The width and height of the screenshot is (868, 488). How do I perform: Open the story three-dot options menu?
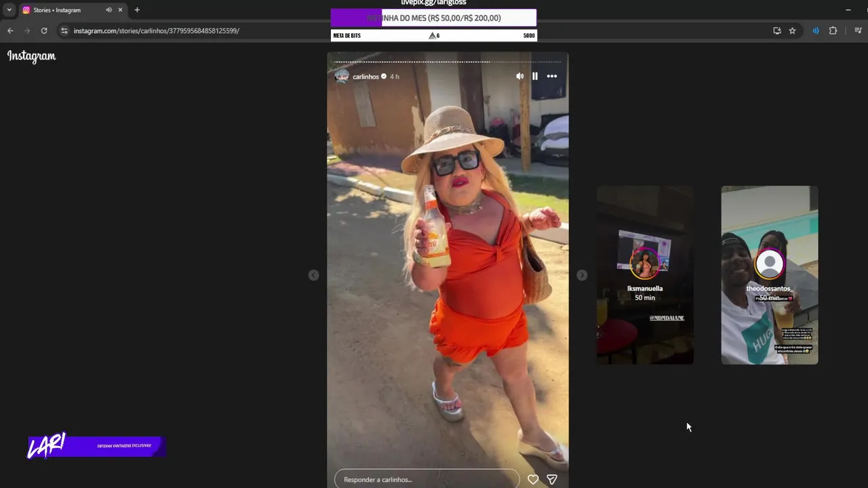552,77
